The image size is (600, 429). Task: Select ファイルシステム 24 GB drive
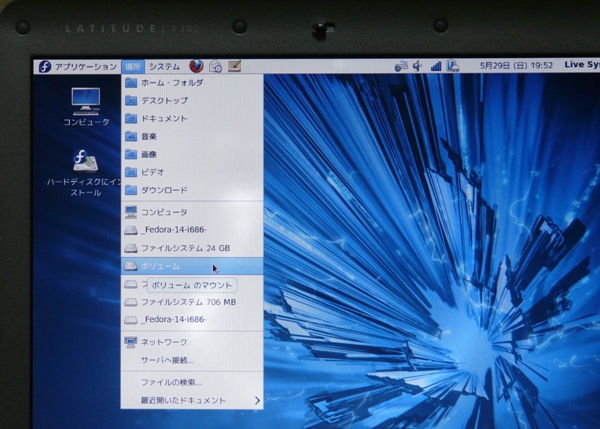185,247
